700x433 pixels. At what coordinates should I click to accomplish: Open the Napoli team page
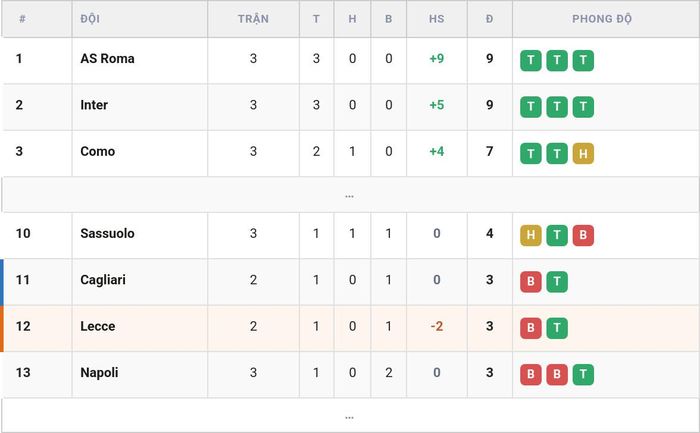(x=99, y=372)
